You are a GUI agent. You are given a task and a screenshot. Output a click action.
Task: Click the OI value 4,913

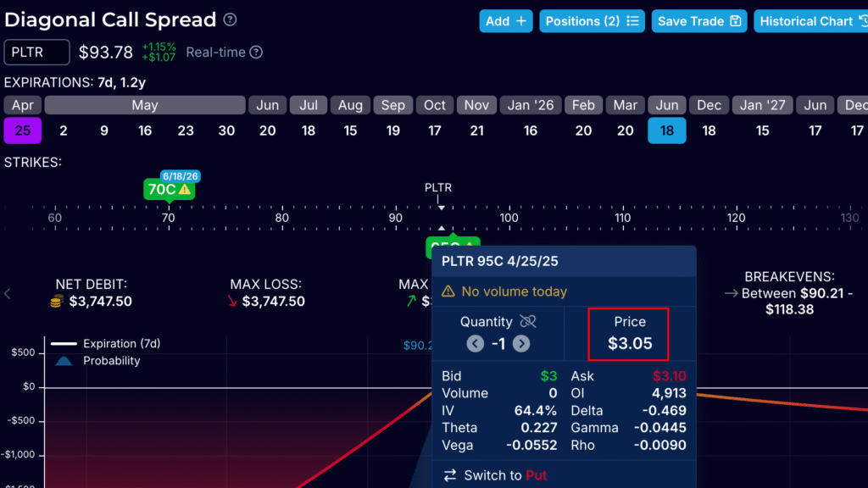tap(670, 393)
